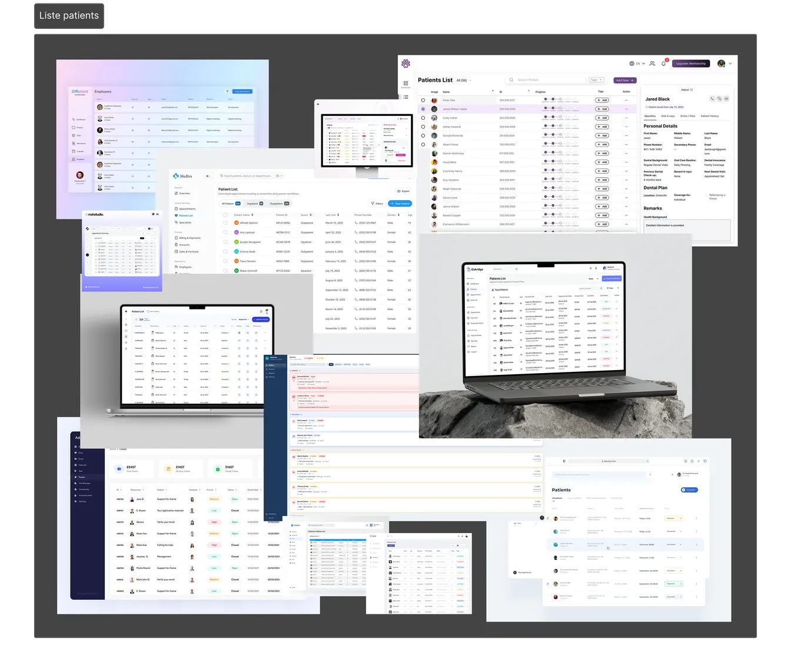Click the Settings gear item in the dark tickets sidebar
This screenshot has height=672, width=791.
click(x=81, y=501)
